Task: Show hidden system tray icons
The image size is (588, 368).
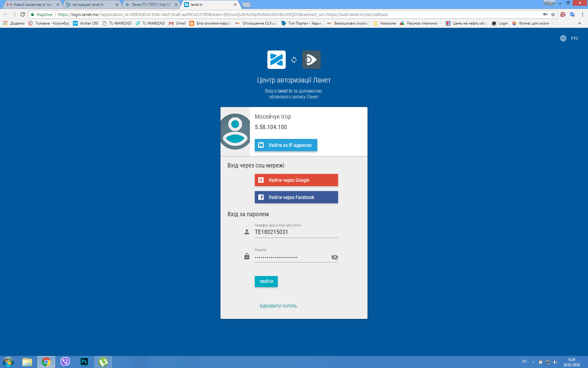Action: coord(533,362)
